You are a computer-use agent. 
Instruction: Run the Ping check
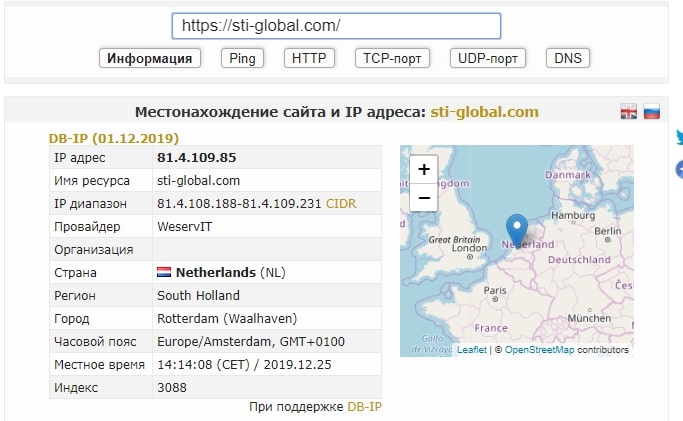click(242, 58)
